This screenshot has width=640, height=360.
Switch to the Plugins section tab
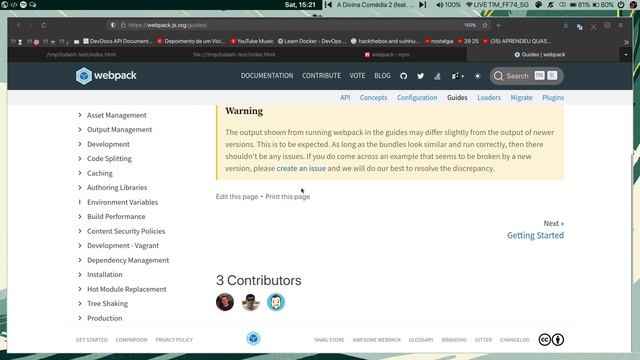click(553, 98)
